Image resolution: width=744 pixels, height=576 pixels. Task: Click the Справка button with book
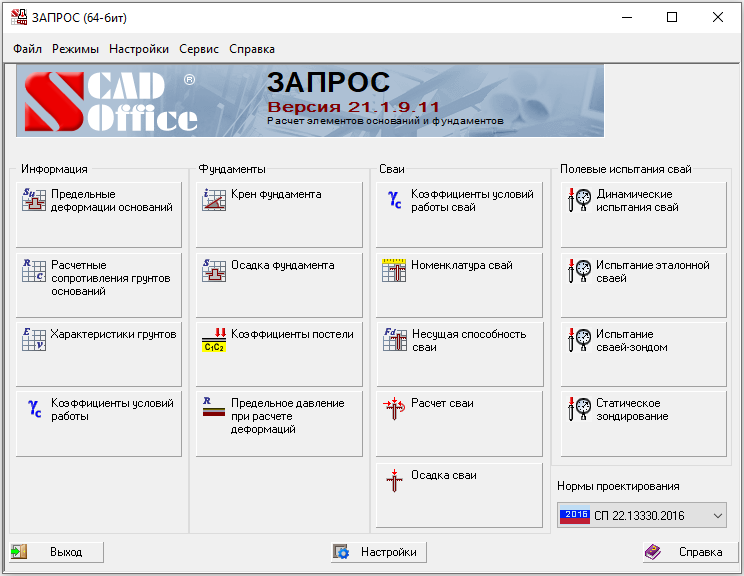(685, 552)
